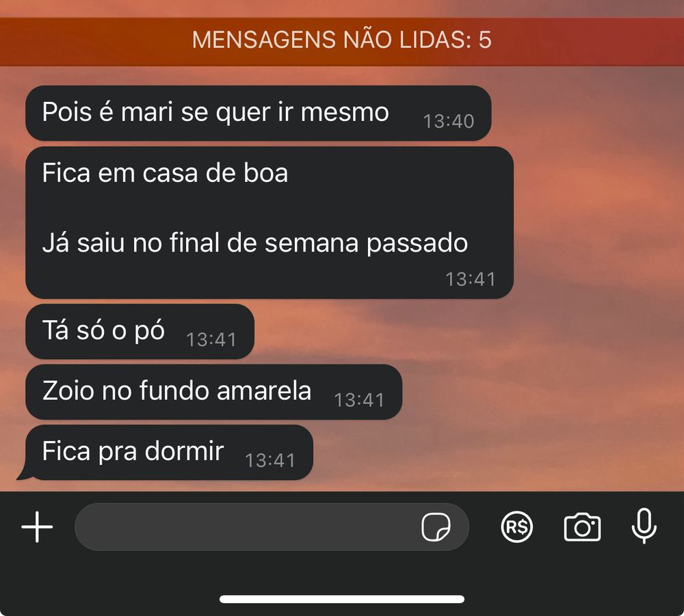
Task: Tap the microphone voice message icon
Action: [x=644, y=526]
